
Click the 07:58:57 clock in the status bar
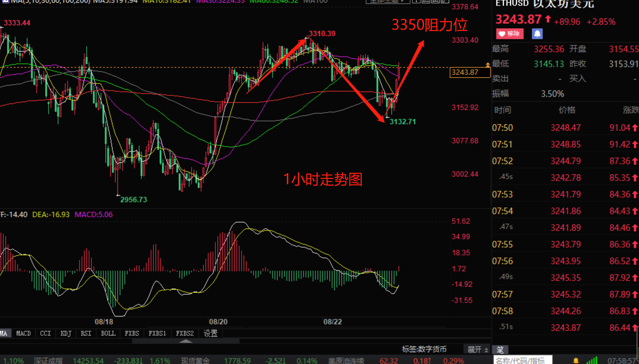pyautogui.click(x=623, y=361)
